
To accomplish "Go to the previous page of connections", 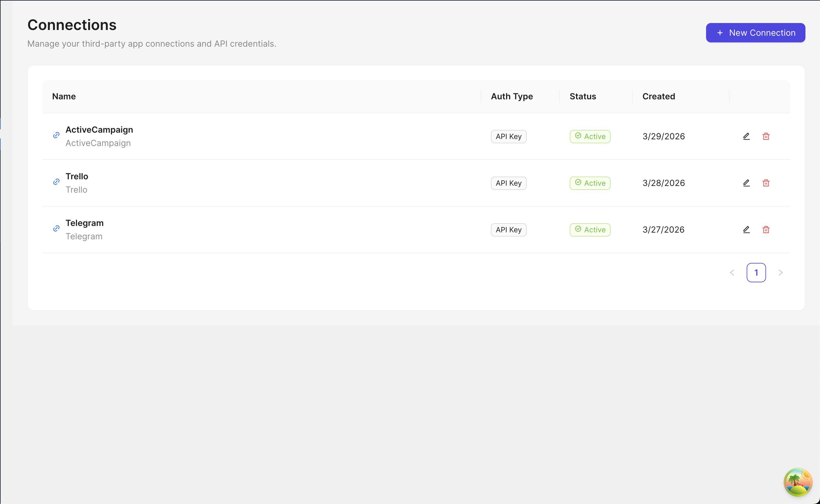I will 732,272.
